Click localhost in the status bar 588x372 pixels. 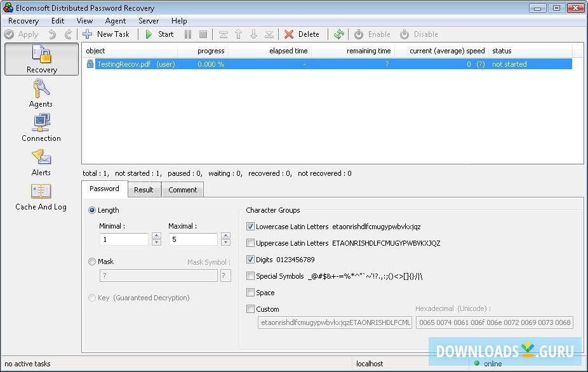tap(370, 363)
